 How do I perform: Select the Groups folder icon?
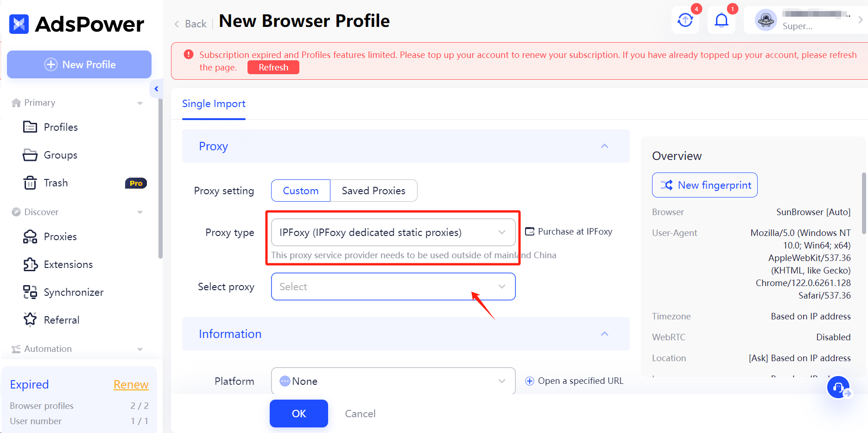(30, 155)
